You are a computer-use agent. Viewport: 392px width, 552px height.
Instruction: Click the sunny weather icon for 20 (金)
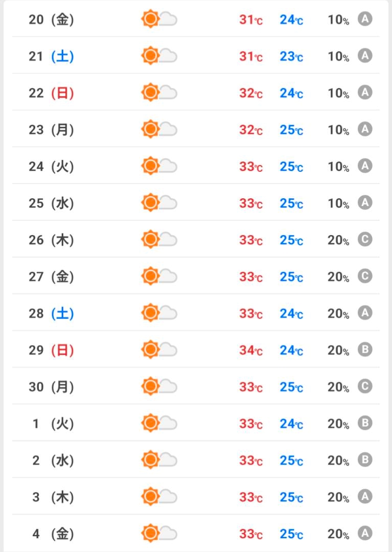(159, 20)
